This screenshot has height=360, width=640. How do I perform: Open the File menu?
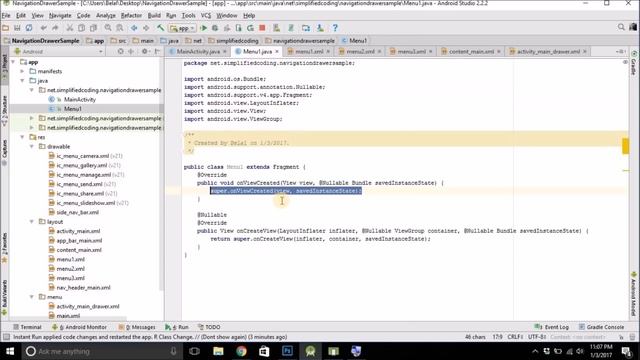pyautogui.click(x=6, y=16)
